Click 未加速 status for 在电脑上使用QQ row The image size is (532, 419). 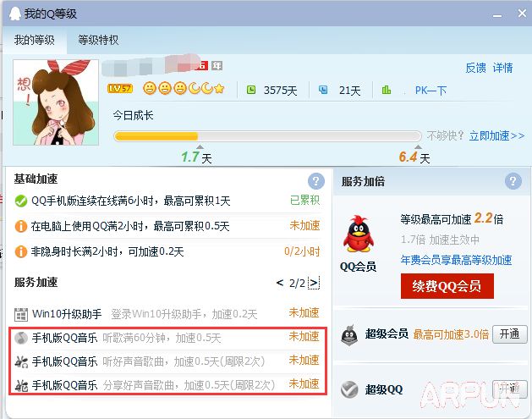click(x=304, y=225)
